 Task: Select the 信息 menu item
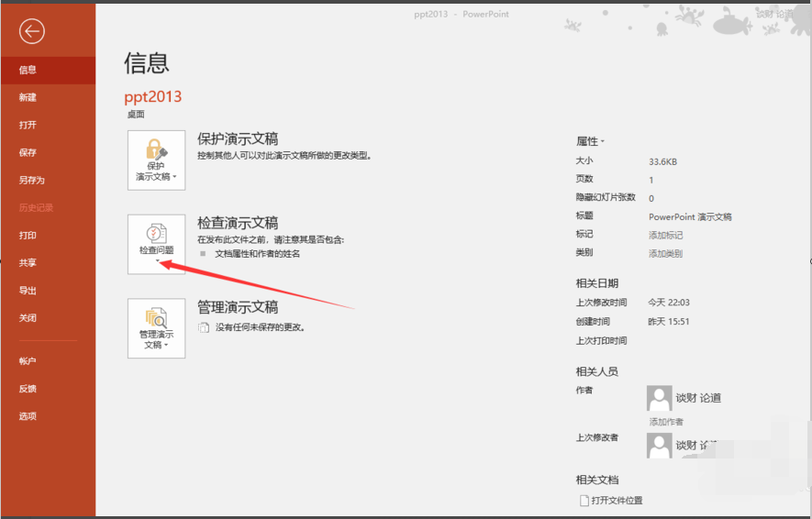point(48,70)
